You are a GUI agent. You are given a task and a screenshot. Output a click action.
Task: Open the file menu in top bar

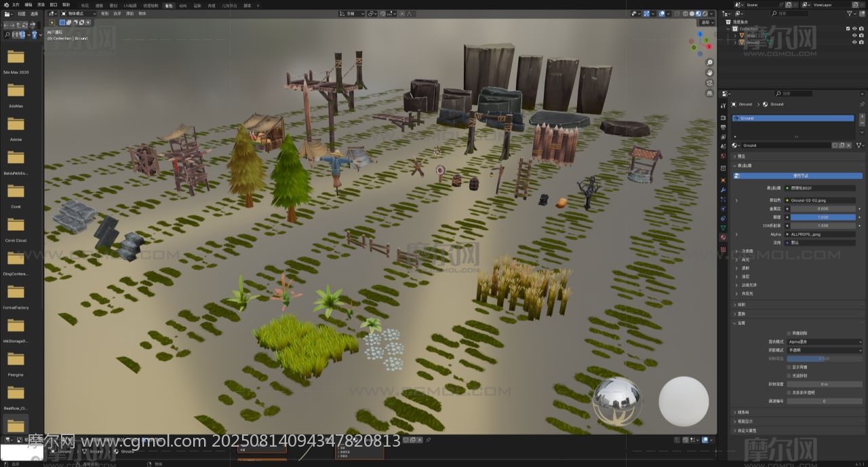click(x=16, y=5)
